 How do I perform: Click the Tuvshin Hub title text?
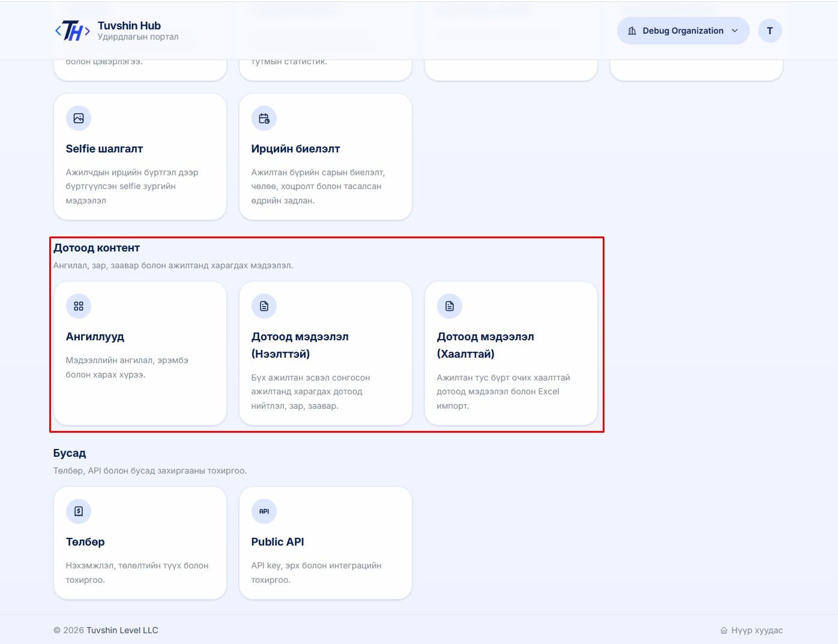tap(129, 26)
